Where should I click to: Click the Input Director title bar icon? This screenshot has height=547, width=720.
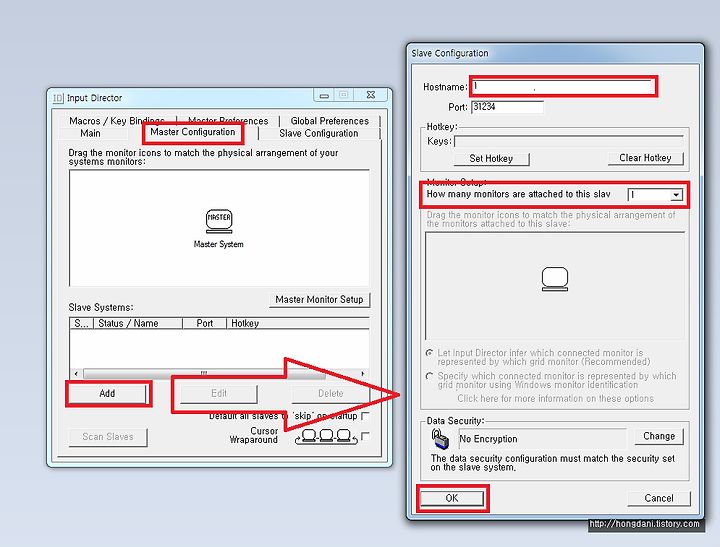pos(58,98)
